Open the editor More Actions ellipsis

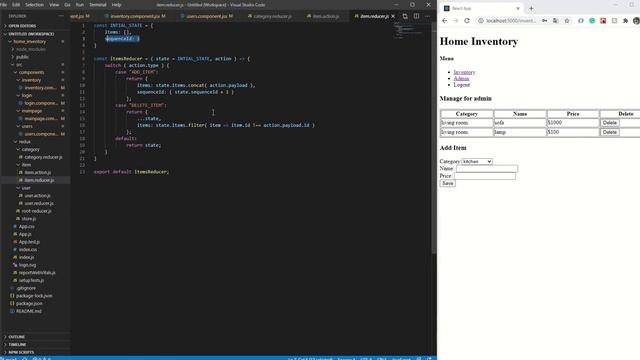[x=427, y=16]
